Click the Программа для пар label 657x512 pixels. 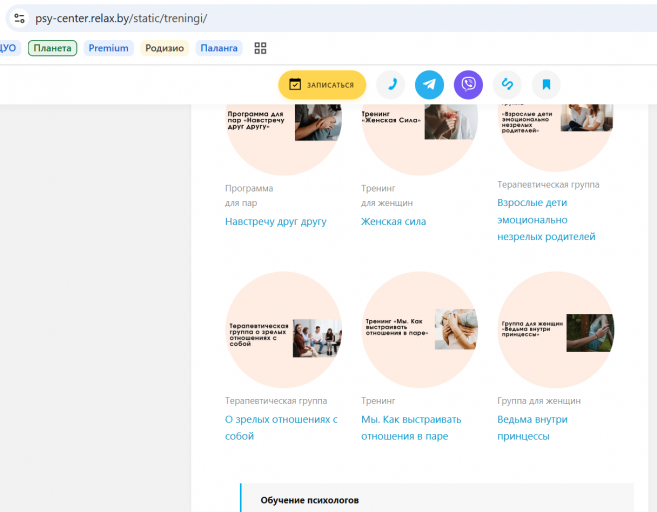tap(249, 196)
